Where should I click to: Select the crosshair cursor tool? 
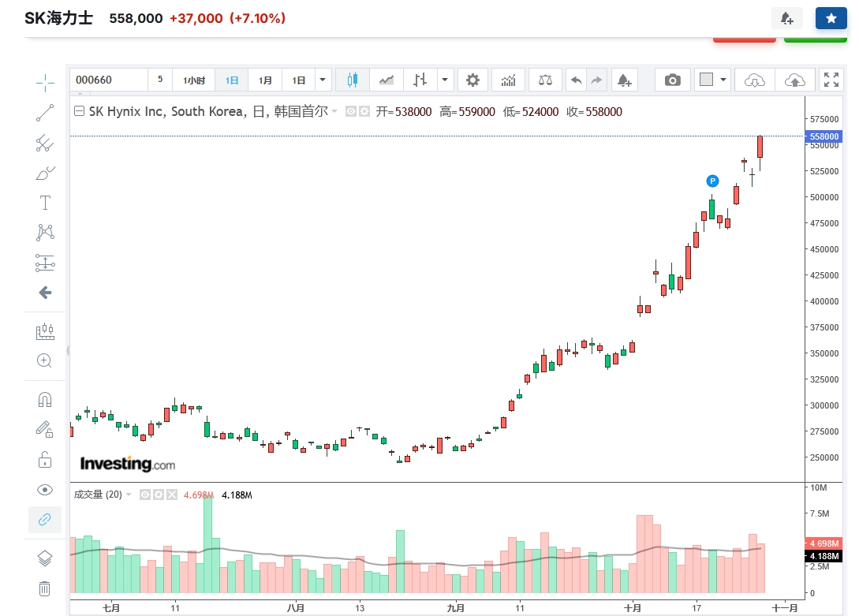click(x=45, y=84)
